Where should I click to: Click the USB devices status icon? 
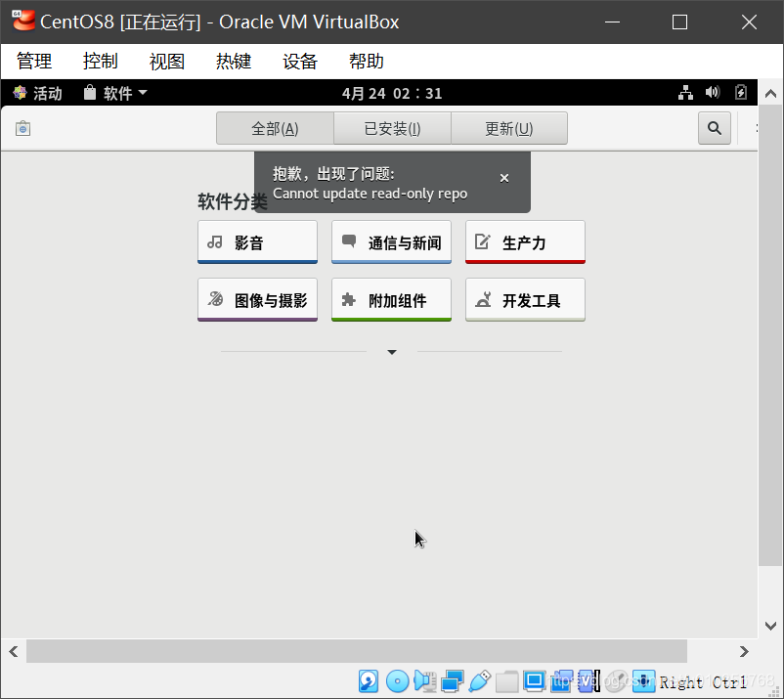[x=479, y=681]
